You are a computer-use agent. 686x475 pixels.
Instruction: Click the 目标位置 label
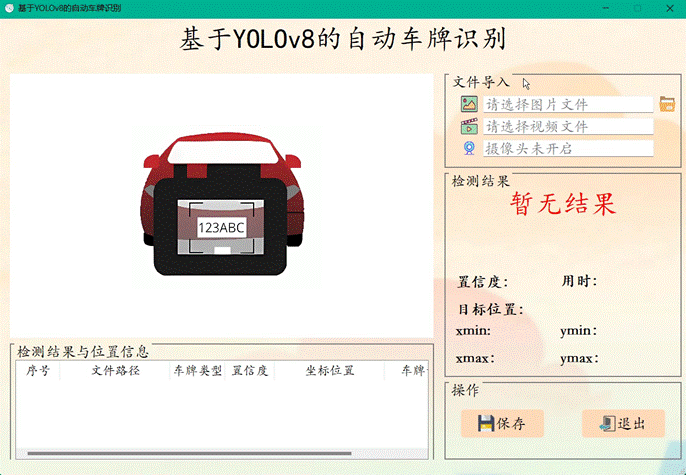[x=491, y=310]
